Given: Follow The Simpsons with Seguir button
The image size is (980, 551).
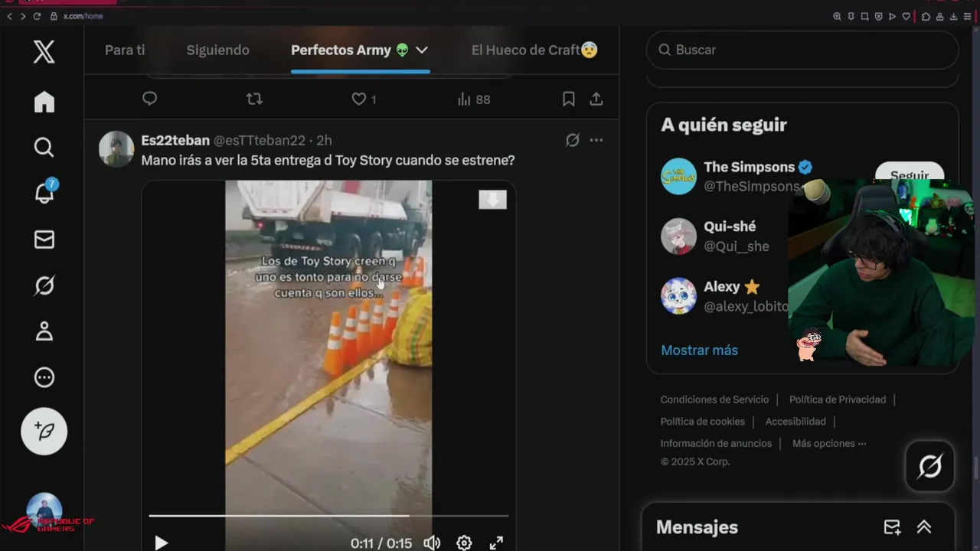Looking at the screenshot, I should [910, 174].
